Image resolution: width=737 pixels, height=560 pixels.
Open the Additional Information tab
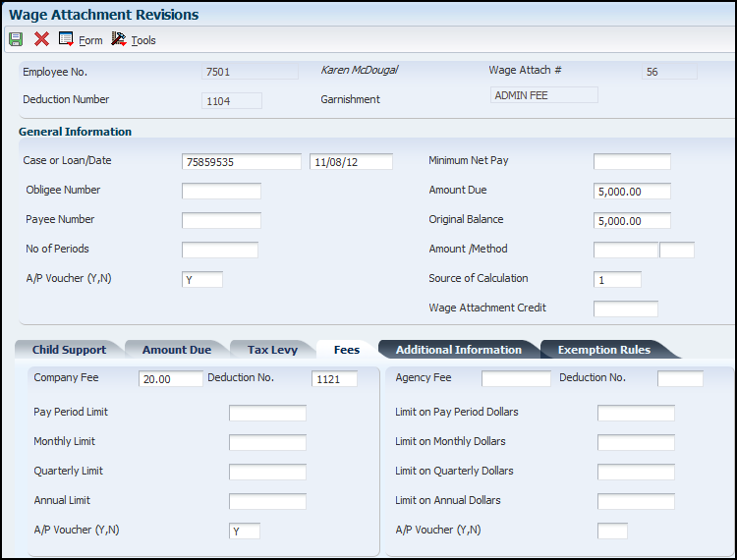(x=459, y=350)
